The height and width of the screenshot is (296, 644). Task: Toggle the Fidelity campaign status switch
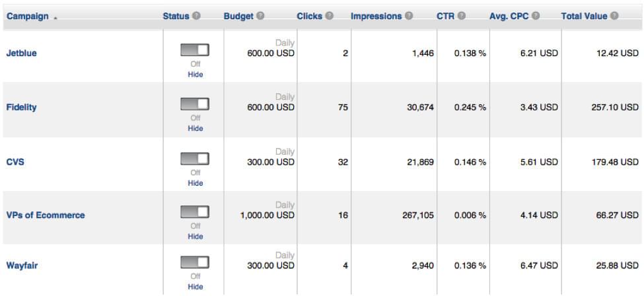pos(195,104)
